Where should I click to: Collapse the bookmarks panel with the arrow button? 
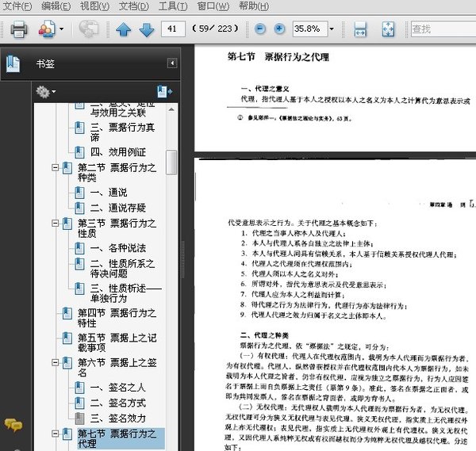(x=172, y=63)
